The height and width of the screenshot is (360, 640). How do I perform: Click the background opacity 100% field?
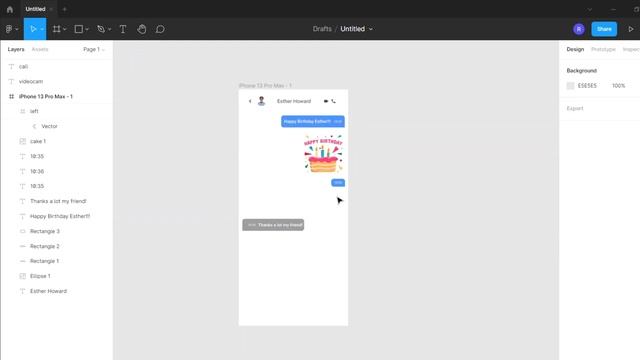[x=618, y=86]
